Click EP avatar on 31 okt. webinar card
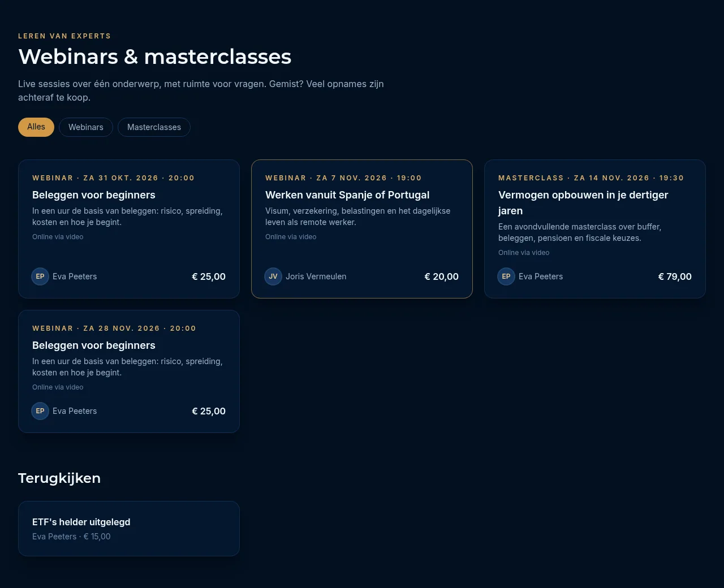The height and width of the screenshot is (588, 724). click(x=40, y=276)
